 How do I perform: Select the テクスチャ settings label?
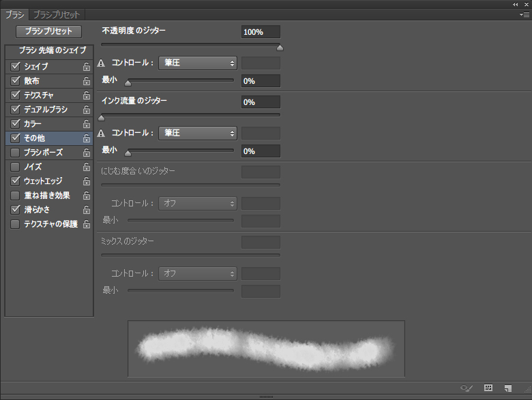click(39, 95)
